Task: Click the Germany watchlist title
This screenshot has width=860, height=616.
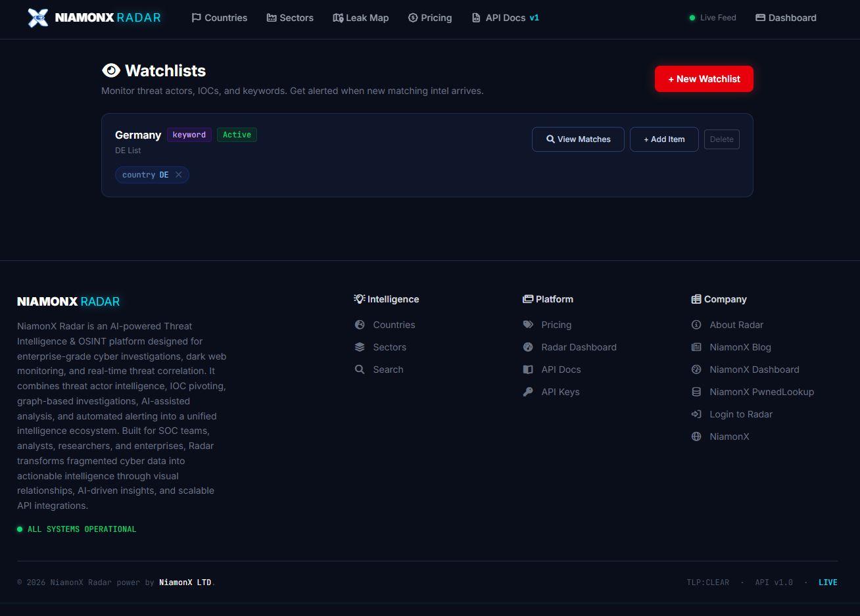Action: pos(138,135)
